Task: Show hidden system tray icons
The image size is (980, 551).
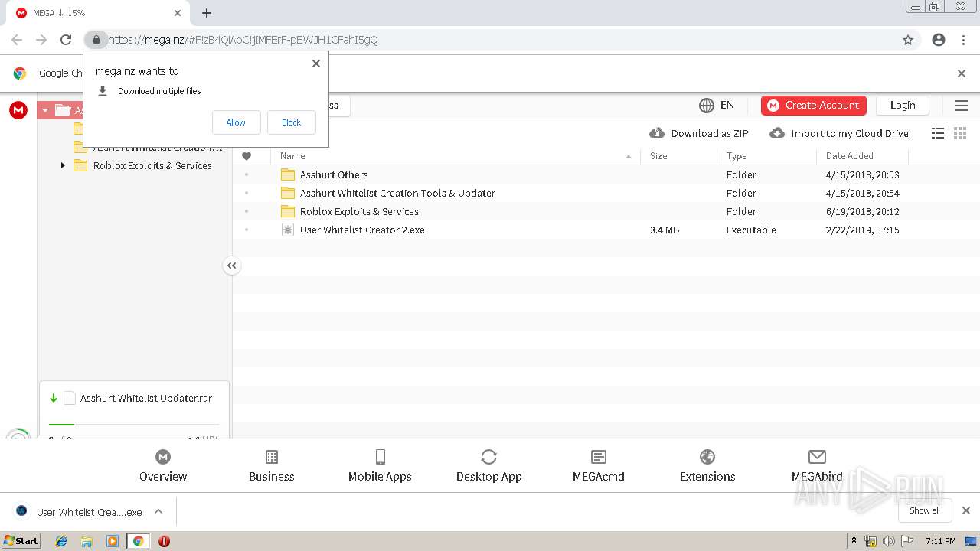Action: pyautogui.click(x=854, y=541)
